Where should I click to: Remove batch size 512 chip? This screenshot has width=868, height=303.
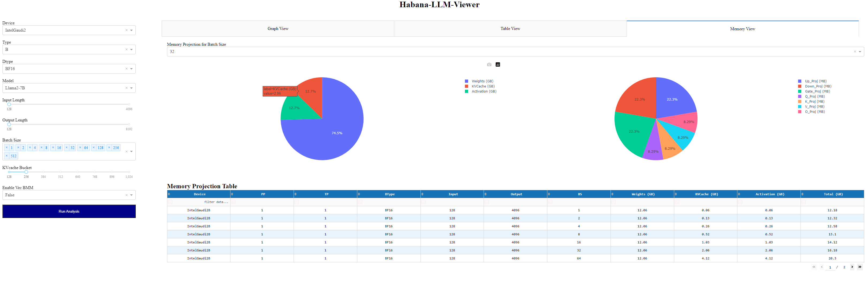tap(7, 156)
